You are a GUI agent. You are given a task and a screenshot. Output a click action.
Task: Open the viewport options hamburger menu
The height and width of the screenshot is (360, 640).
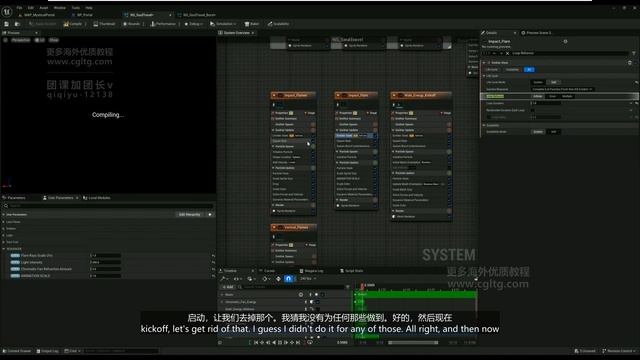click(x=5, y=40)
